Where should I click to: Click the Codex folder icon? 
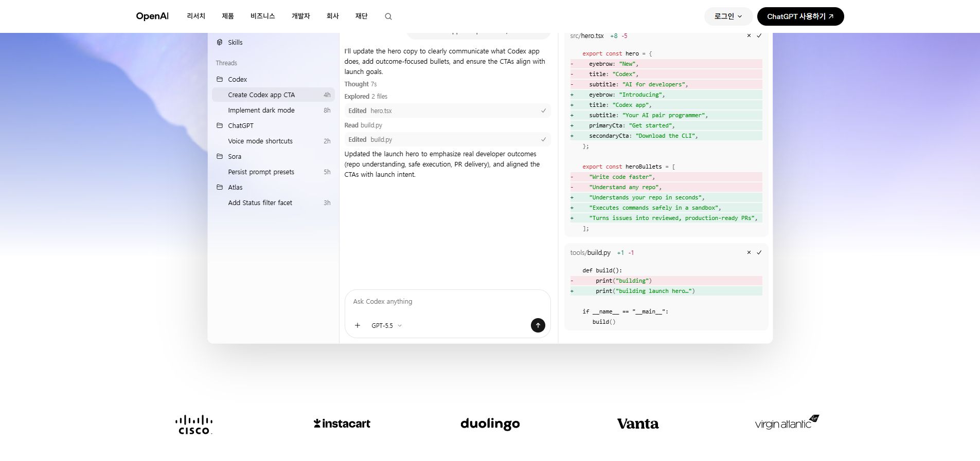click(x=220, y=79)
